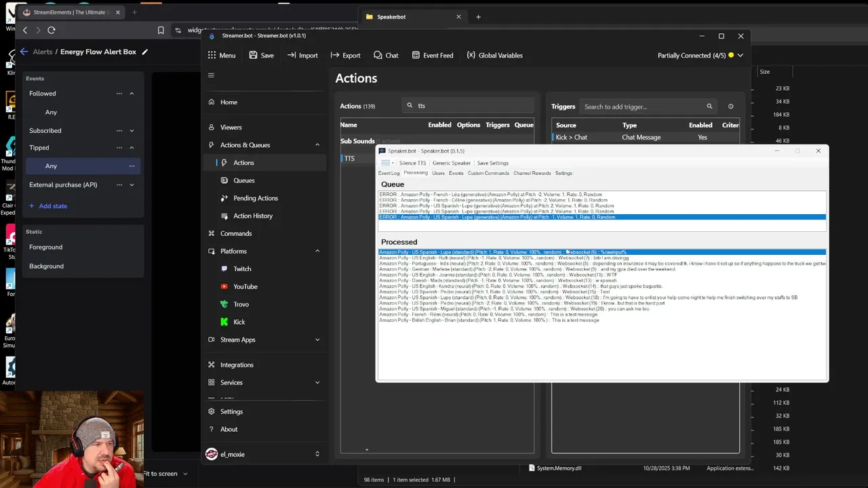Click Silence TTS in Speaker.bot
The height and width of the screenshot is (488, 868).
[x=412, y=163]
